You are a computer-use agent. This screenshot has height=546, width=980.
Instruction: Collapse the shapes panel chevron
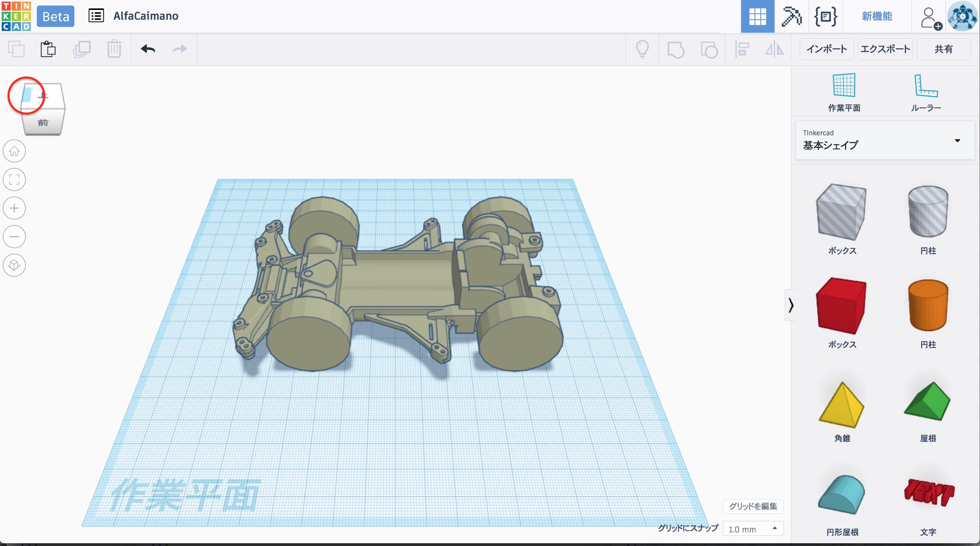791,305
